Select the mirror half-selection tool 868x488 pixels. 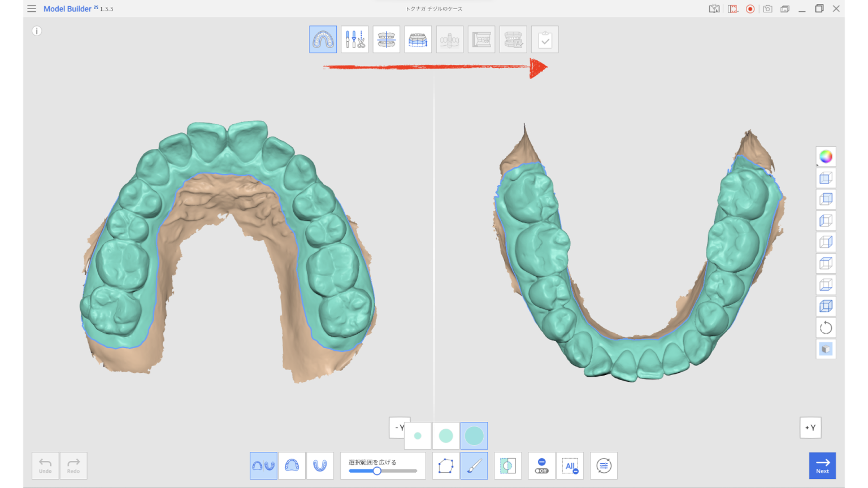[507, 465]
